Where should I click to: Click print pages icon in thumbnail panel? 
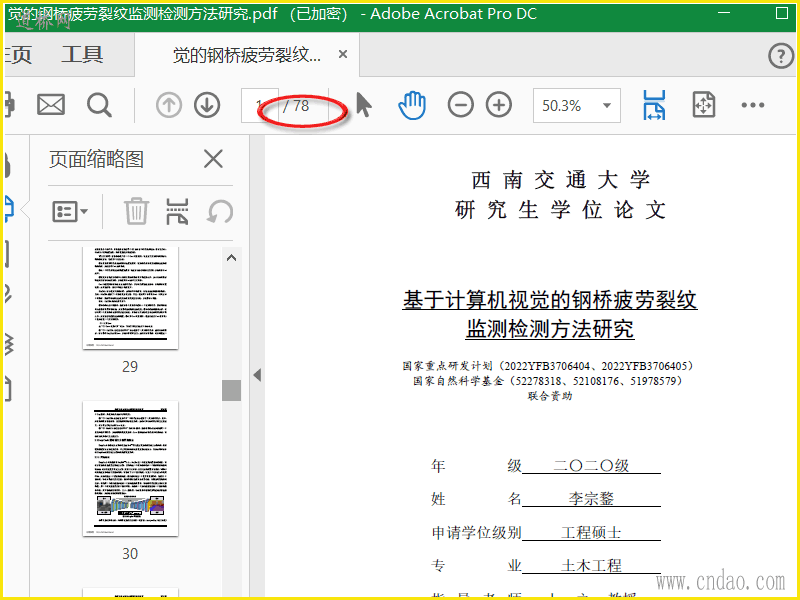pyautogui.click(x=178, y=211)
